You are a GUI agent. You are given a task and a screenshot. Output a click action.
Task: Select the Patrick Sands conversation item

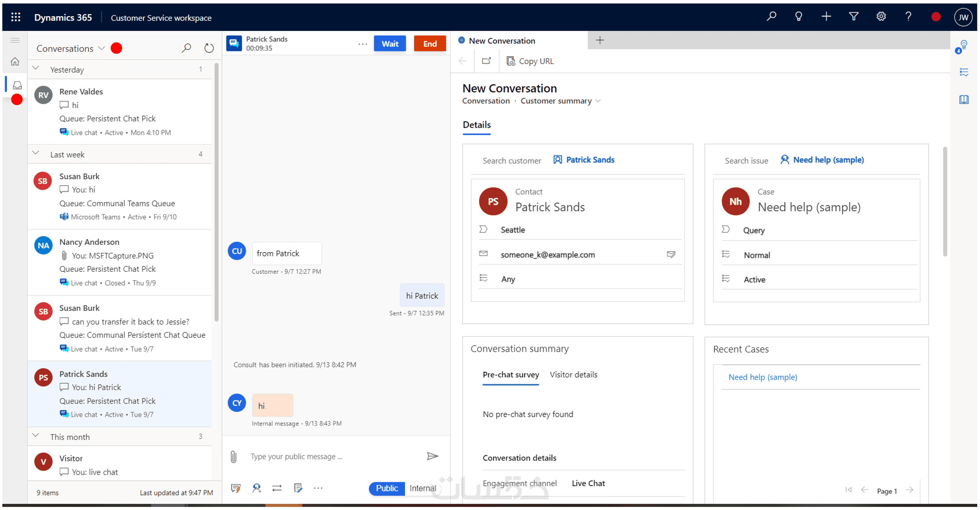(x=120, y=394)
